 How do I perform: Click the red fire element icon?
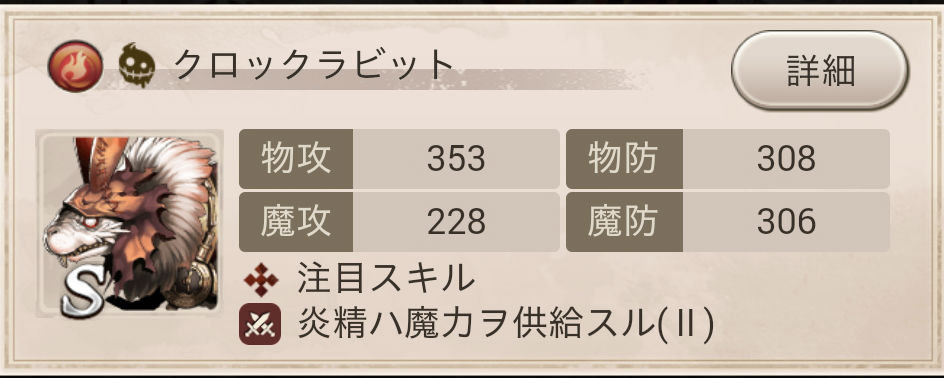(x=75, y=66)
